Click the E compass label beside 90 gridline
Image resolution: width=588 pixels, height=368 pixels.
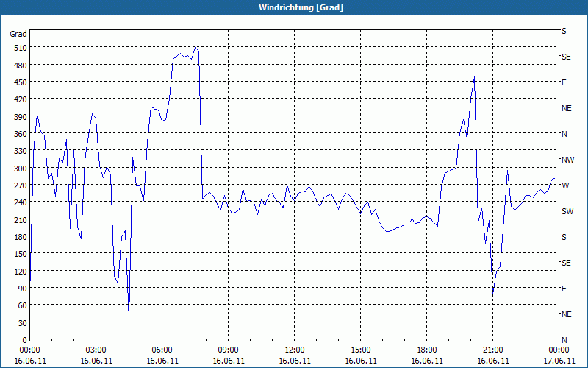point(564,289)
